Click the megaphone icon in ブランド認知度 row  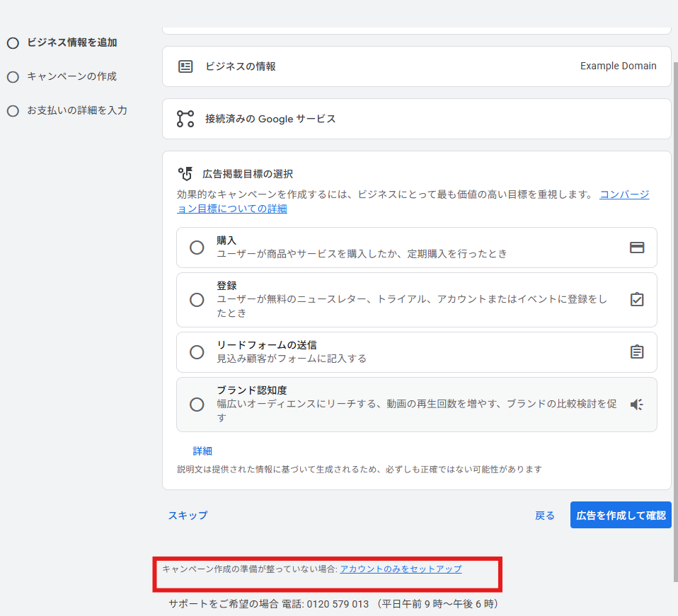click(636, 405)
